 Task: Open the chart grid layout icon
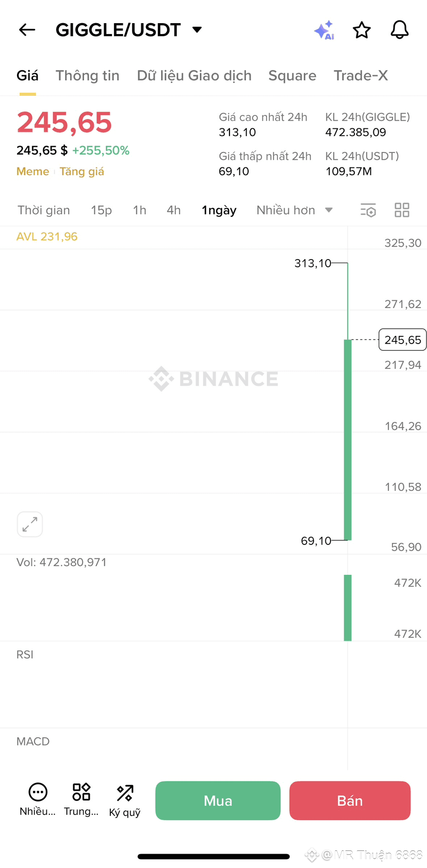(402, 210)
